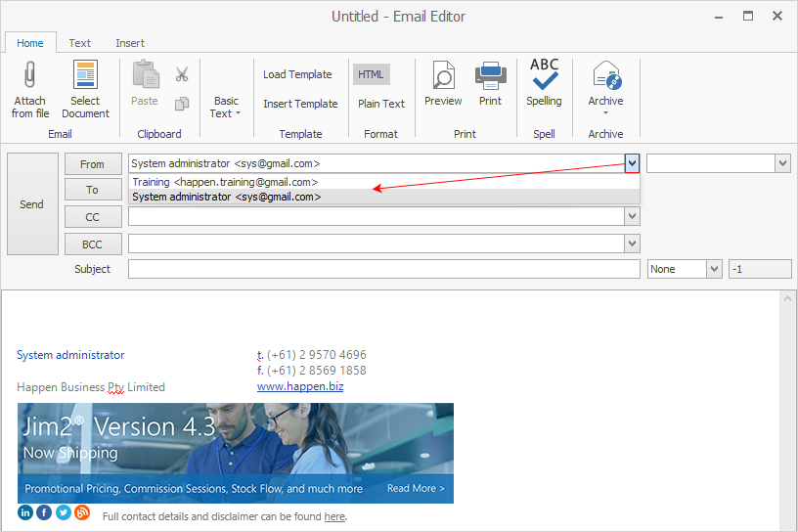The height and width of the screenshot is (532, 798).
Task: Click into the BCC address field
Action: 377,244
